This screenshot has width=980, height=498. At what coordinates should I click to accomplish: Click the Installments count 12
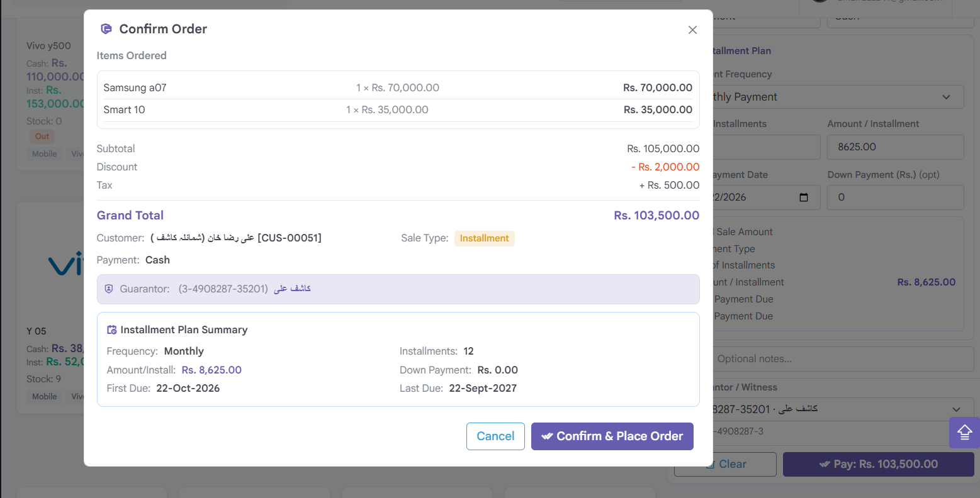(468, 351)
